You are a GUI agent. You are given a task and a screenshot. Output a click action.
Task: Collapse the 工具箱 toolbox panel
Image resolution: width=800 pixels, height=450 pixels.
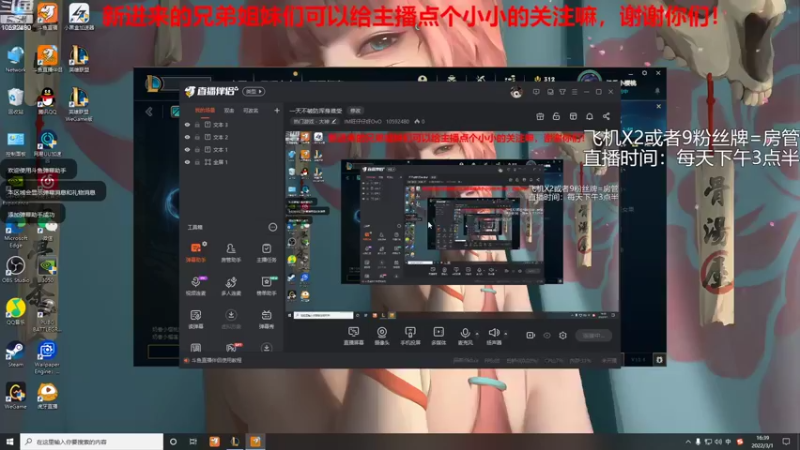coord(273,227)
